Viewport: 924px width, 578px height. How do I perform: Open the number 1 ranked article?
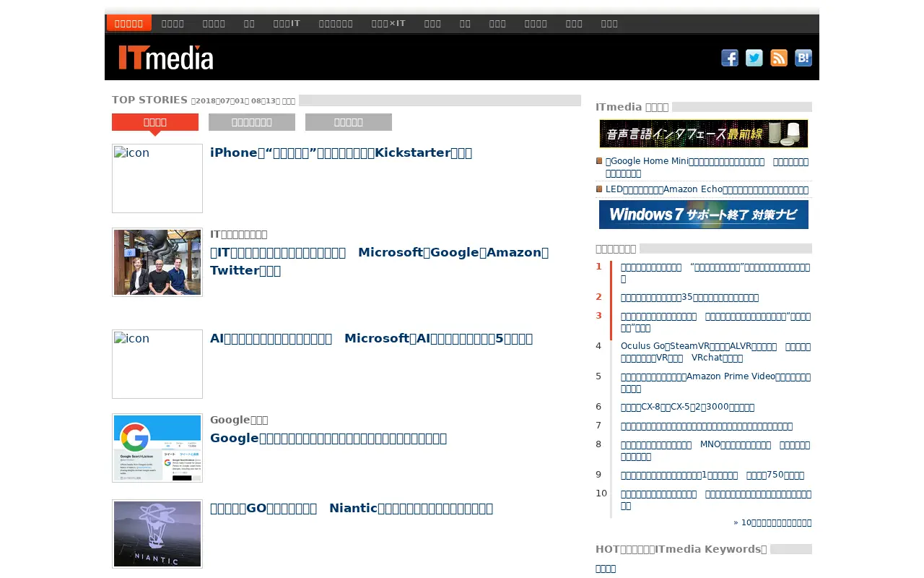tap(715, 273)
